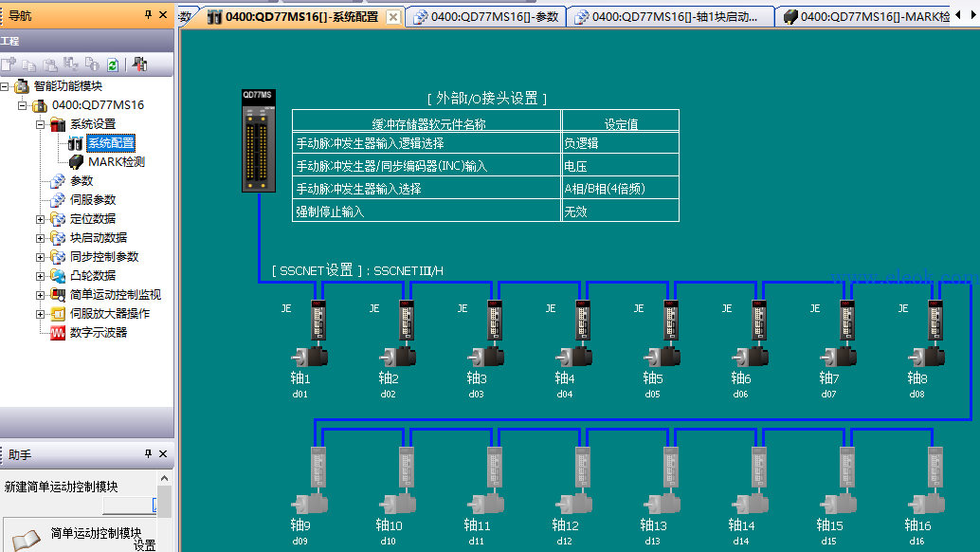Click the PC-module connection toolbar icon

pyautogui.click(x=140, y=64)
